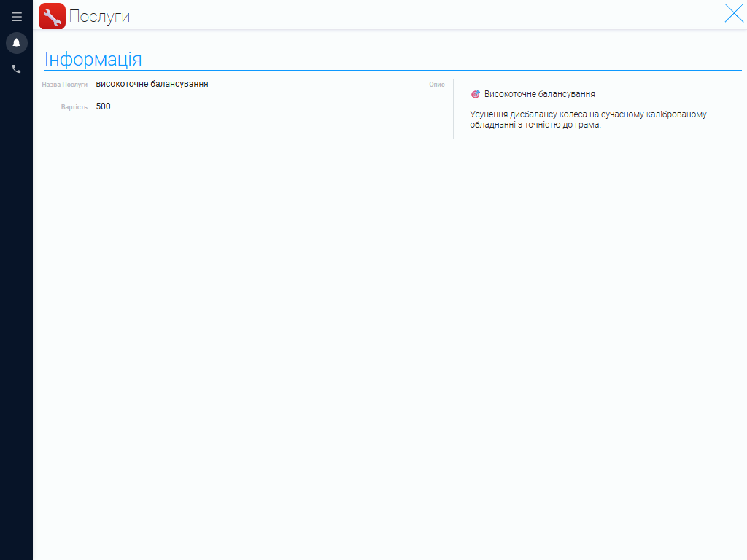Click the Послуги header title

(x=99, y=16)
